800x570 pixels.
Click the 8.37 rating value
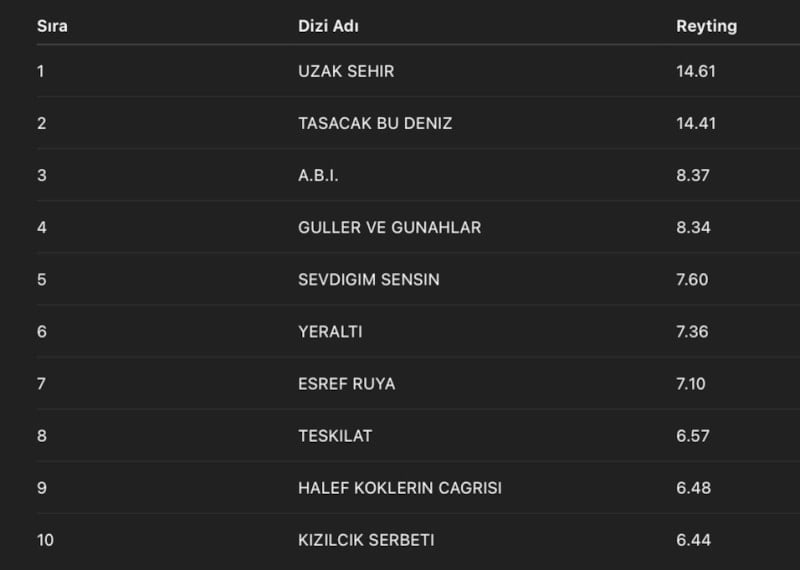(693, 175)
